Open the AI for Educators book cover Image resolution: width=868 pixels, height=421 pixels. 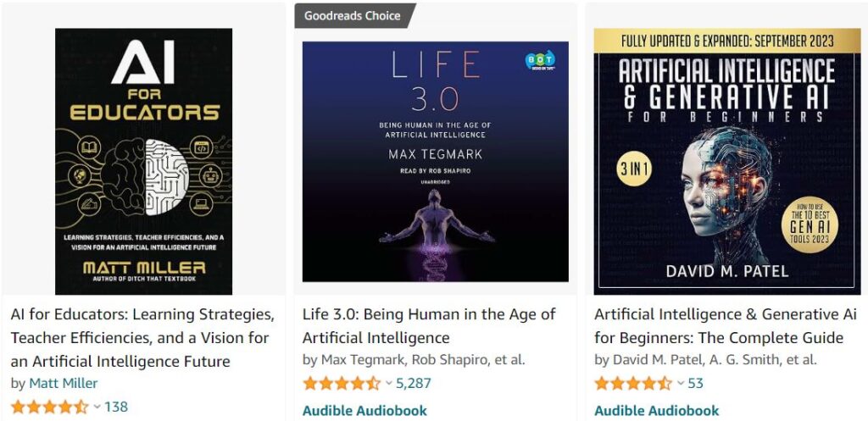[x=143, y=161]
